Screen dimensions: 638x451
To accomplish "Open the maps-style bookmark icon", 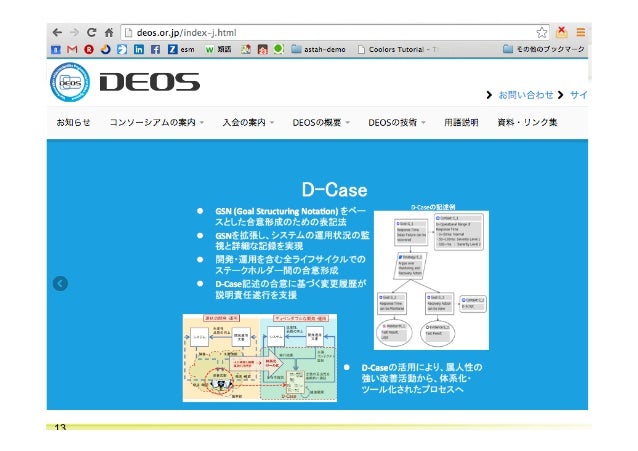I will [246, 49].
